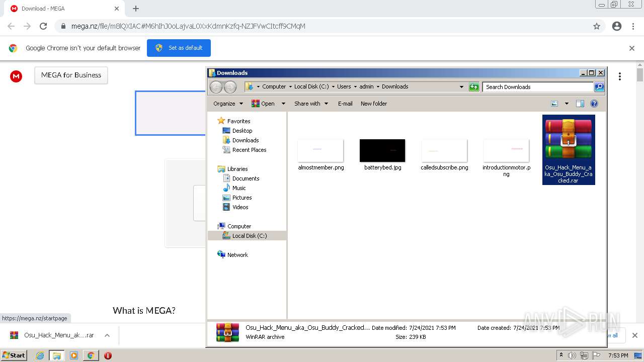Click the search magnifier icon in Explorer
Screen dimensions: 644x362
pyautogui.click(x=599, y=87)
